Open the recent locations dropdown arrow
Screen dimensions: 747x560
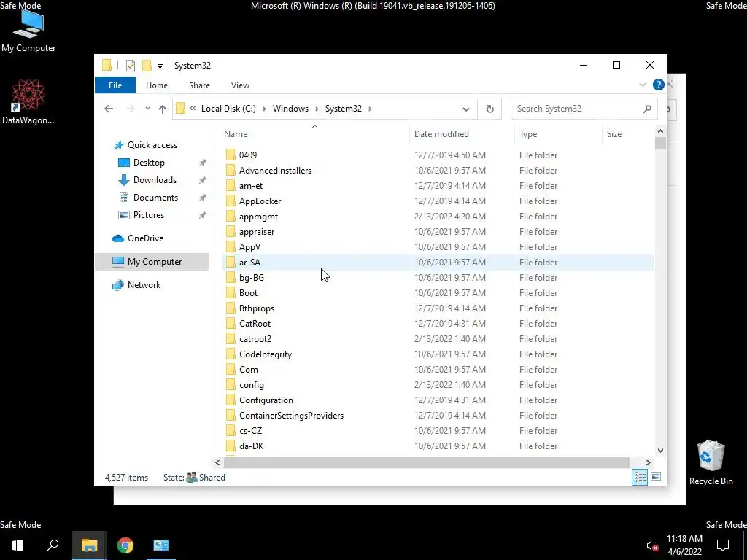[147, 109]
